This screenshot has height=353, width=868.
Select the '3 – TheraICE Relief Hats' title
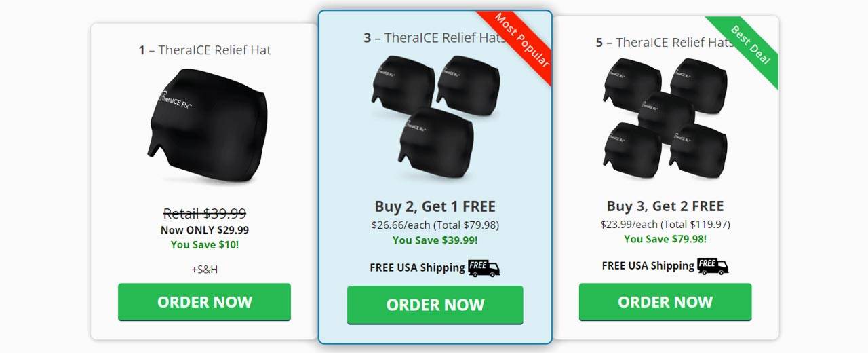pos(435,37)
